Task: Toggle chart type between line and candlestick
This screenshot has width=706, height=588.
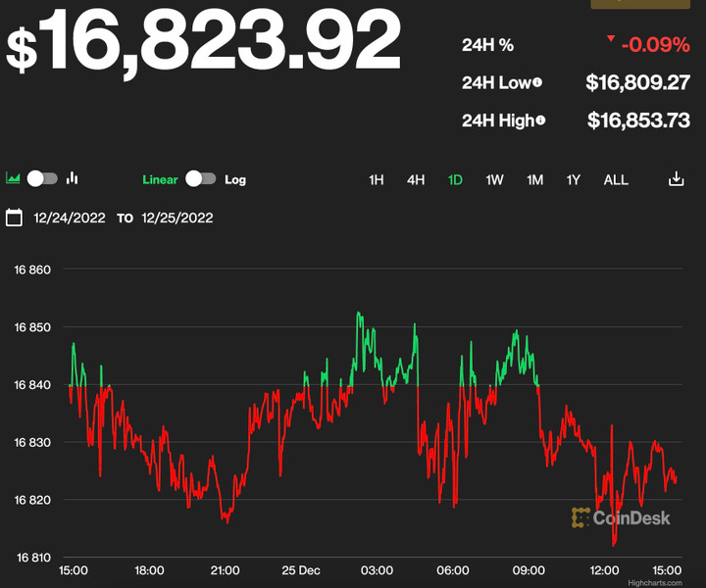Action: (42, 178)
